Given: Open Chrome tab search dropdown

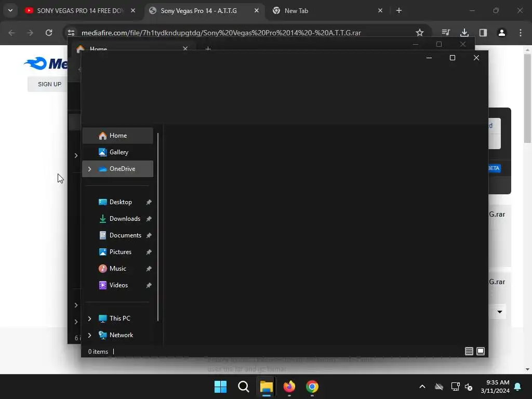Looking at the screenshot, I should (x=10, y=10).
